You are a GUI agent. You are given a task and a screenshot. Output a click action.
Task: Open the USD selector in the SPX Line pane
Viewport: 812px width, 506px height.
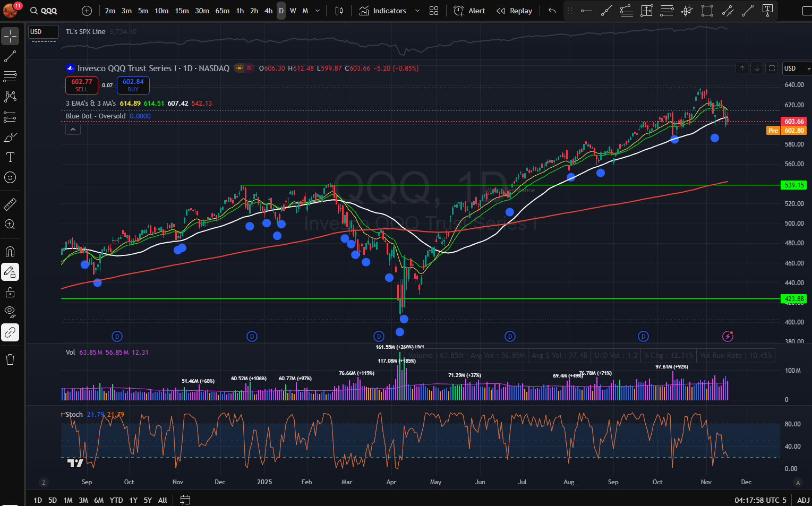44,32
